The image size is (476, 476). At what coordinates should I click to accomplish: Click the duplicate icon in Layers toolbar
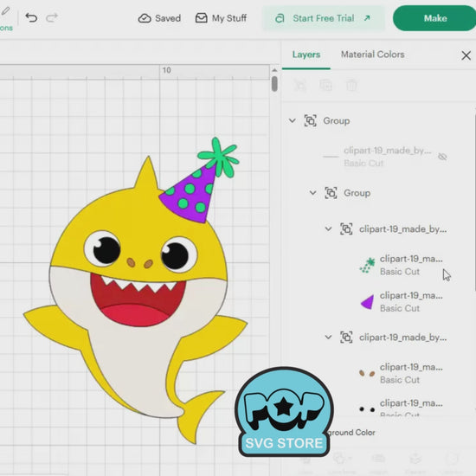tap(325, 85)
